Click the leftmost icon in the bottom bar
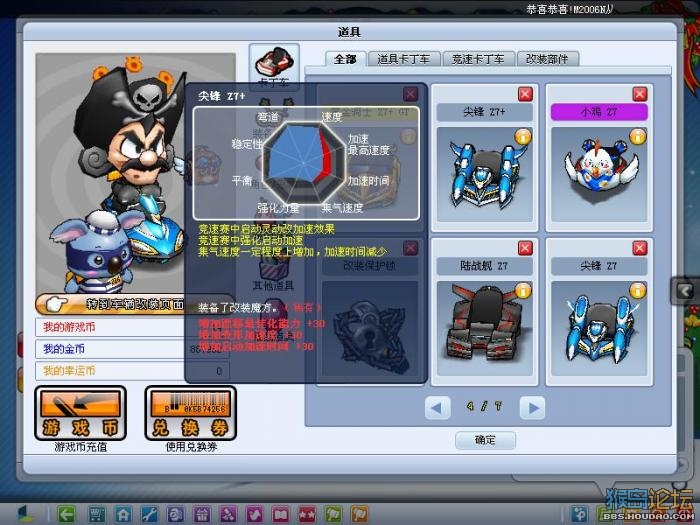 coord(26,515)
